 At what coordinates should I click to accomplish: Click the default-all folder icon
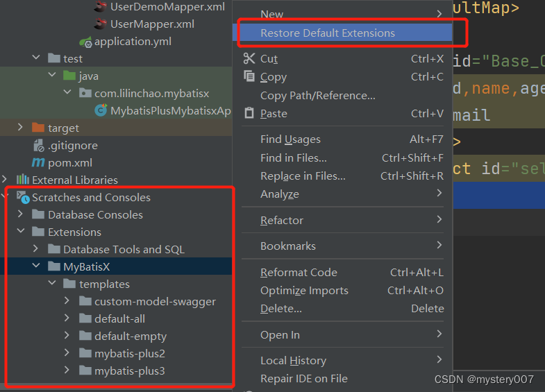click(85, 318)
